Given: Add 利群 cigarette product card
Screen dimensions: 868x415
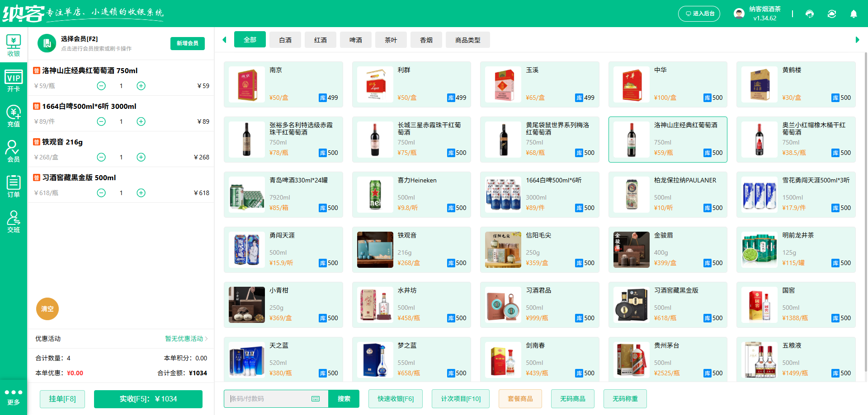Looking at the screenshot, I should click(411, 84).
